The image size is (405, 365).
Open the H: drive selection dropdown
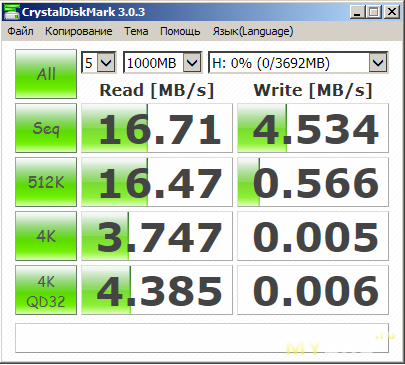click(298, 62)
